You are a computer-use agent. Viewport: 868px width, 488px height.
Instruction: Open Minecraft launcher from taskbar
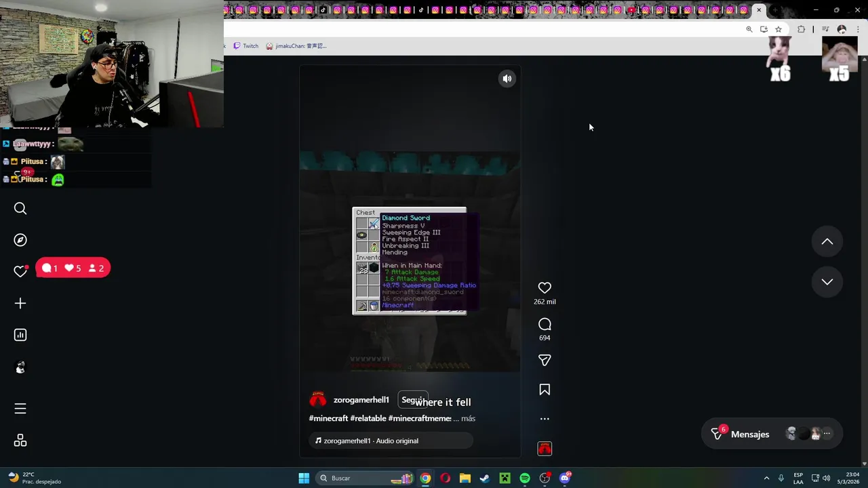[505, 478]
